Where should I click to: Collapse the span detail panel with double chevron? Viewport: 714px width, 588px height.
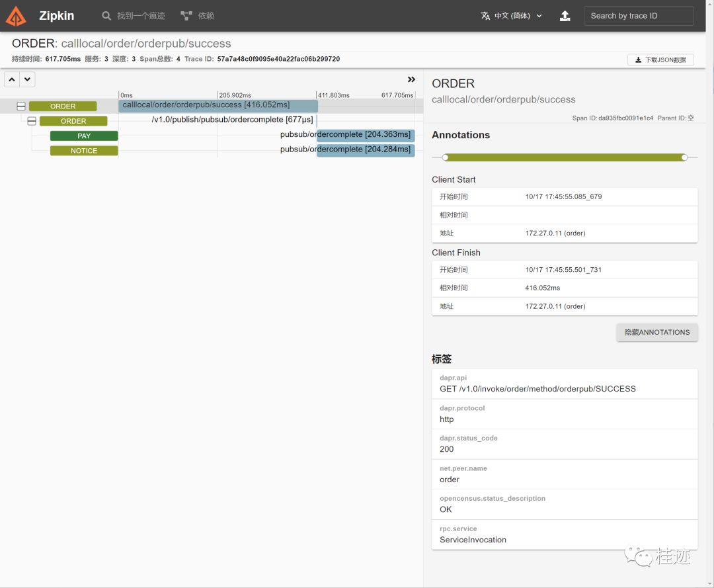coord(411,80)
